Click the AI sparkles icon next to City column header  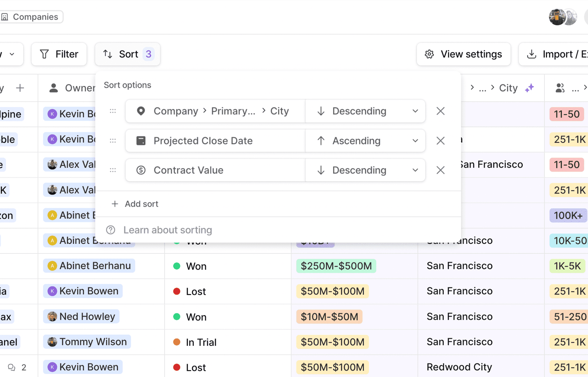[530, 88]
